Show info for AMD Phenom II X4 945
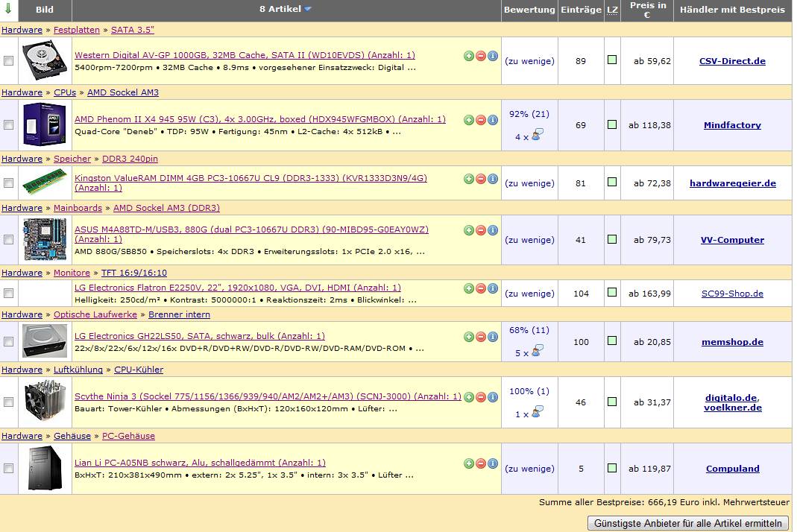Image resolution: width=797 pixels, height=532 pixels. click(x=493, y=120)
